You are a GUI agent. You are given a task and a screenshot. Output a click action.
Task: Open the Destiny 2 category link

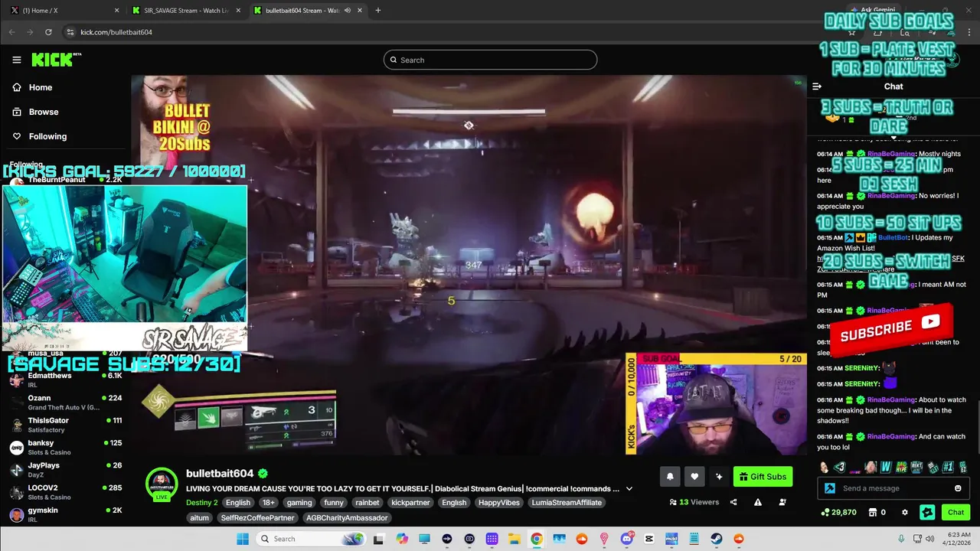pos(202,503)
